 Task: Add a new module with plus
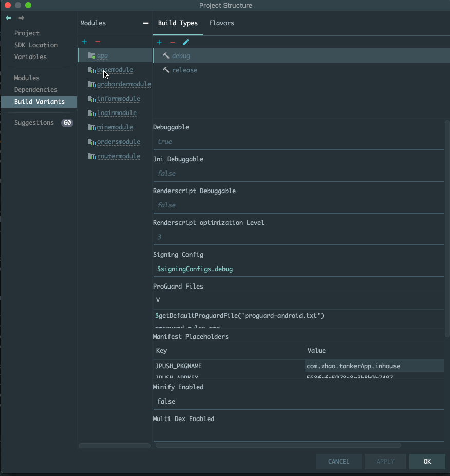tap(84, 42)
